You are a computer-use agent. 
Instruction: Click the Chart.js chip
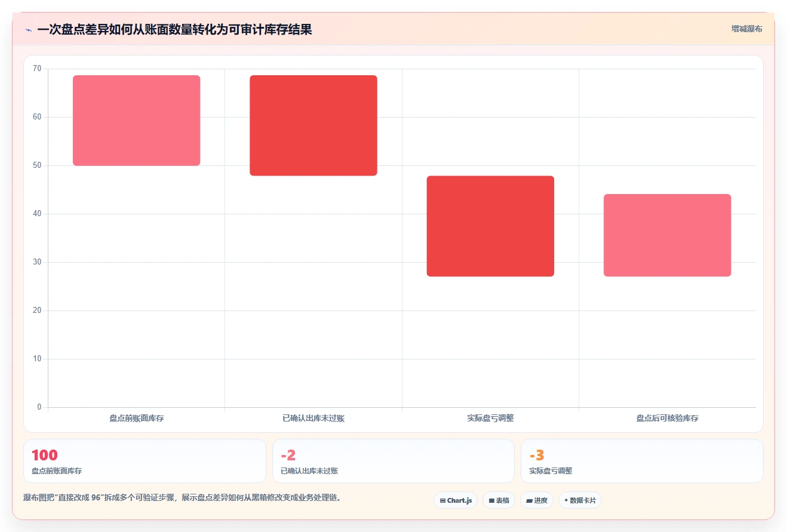(456, 500)
